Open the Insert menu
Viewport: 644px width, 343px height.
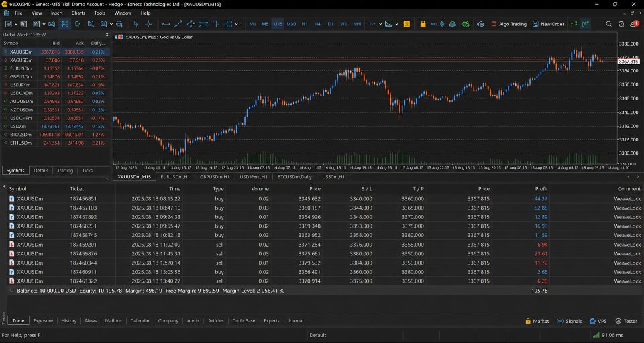pos(56,13)
